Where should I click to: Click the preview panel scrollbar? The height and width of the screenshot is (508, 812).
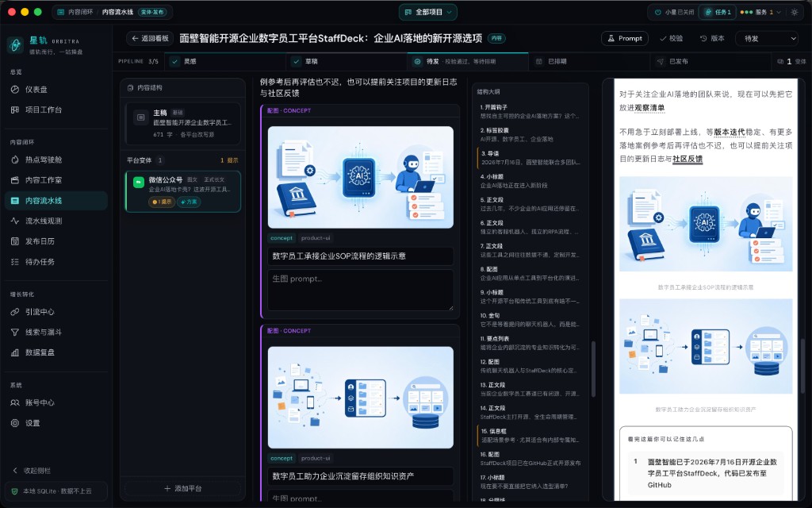point(802,364)
